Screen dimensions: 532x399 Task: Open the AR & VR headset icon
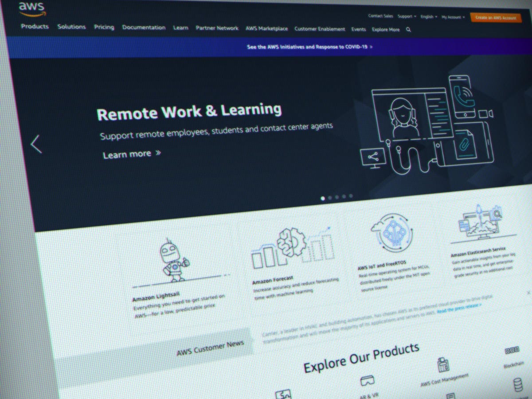click(x=367, y=380)
